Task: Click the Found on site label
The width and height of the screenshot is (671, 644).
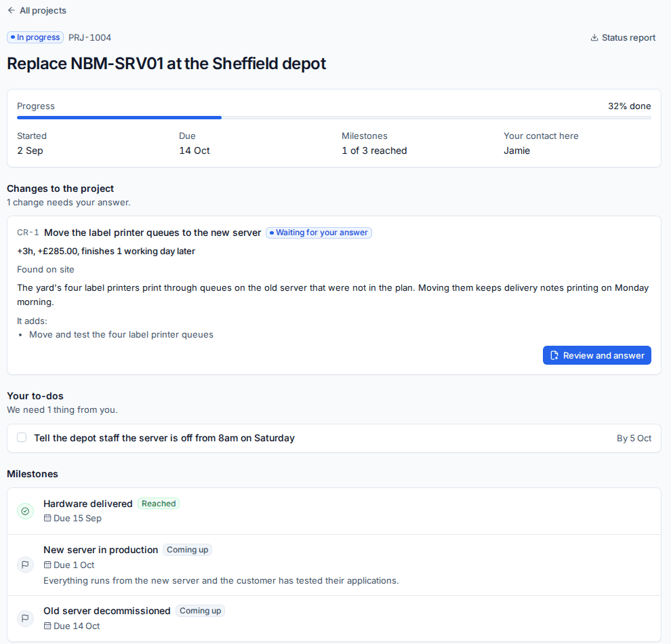Action: (x=46, y=270)
